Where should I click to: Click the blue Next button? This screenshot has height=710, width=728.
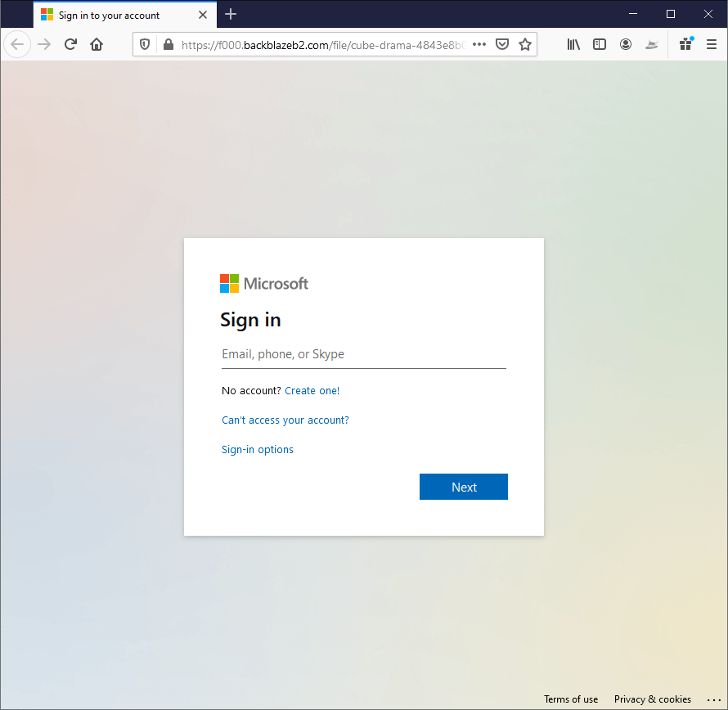point(463,487)
